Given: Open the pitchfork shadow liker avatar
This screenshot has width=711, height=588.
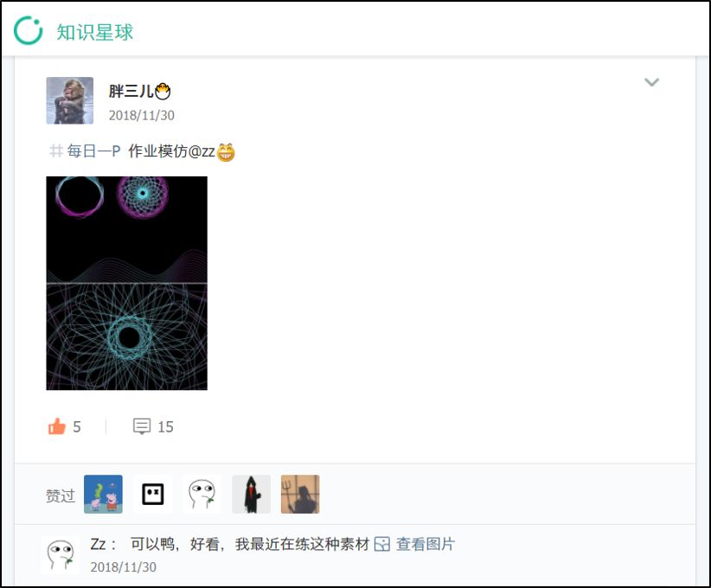Looking at the screenshot, I should point(300,494).
